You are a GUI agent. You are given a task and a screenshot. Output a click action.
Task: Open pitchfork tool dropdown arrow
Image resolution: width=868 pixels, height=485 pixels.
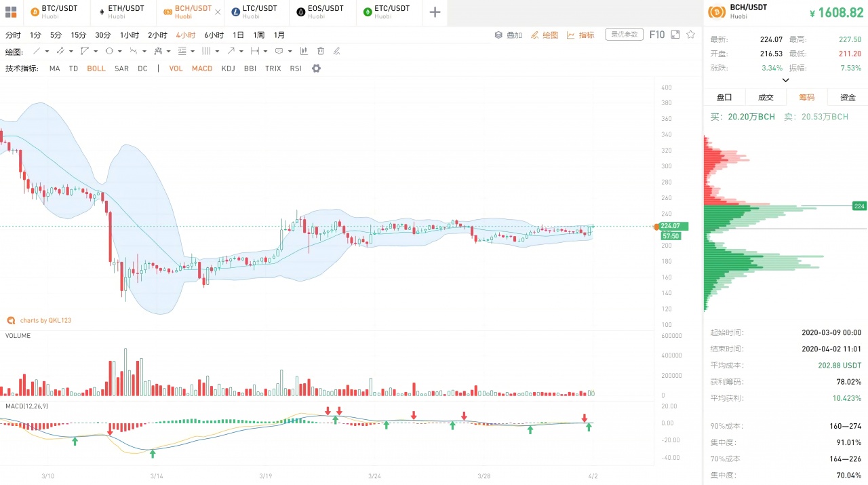tap(168, 52)
